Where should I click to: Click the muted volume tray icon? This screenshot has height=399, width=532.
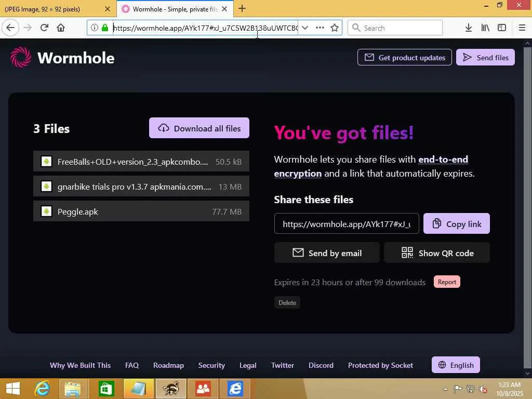pyautogui.click(x=483, y=389)
